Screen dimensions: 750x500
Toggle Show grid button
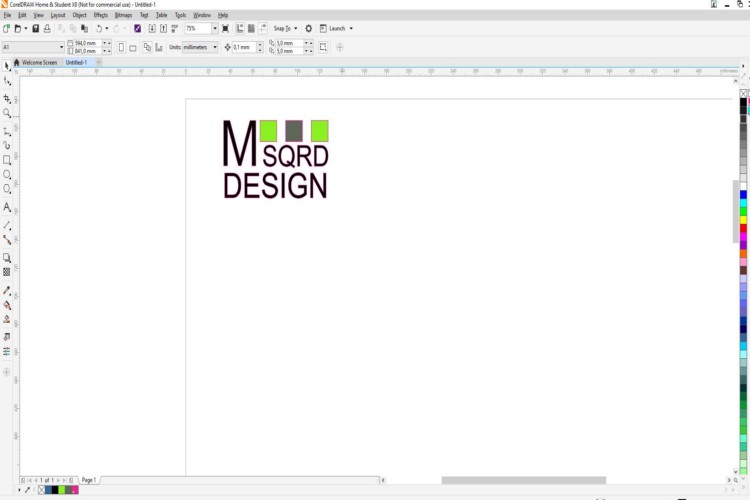[251, 29]
